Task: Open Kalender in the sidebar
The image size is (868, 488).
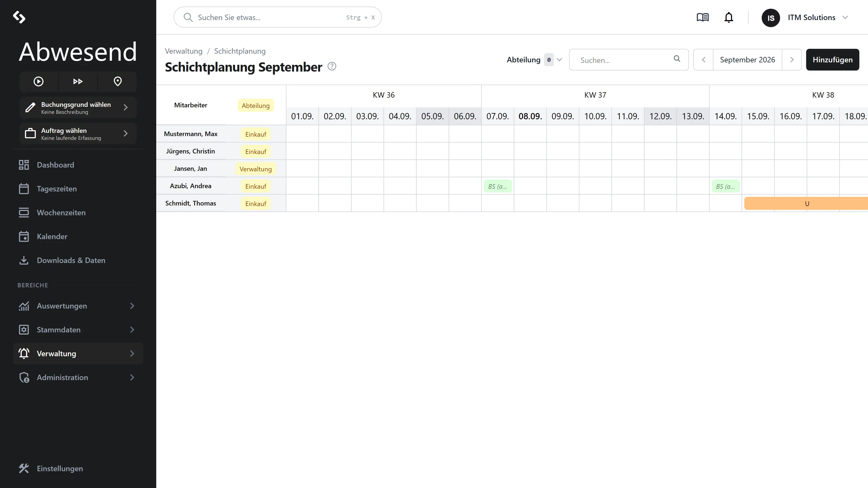Action: [x=78, y=237]
